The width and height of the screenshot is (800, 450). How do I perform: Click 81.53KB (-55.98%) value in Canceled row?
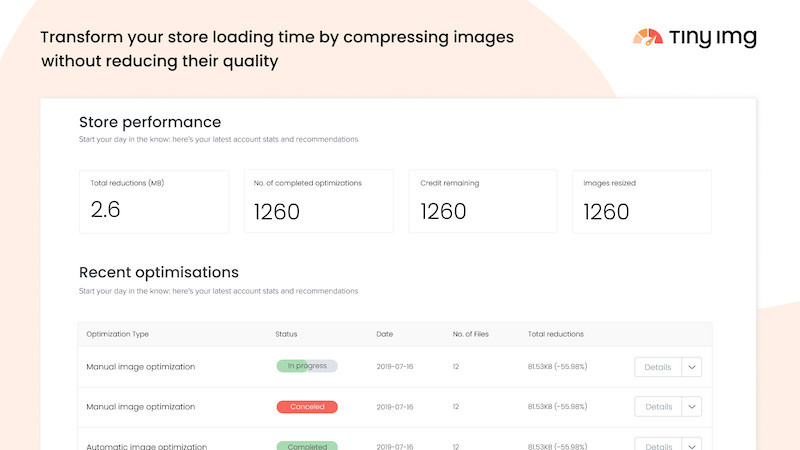click(x=557, y=407)
